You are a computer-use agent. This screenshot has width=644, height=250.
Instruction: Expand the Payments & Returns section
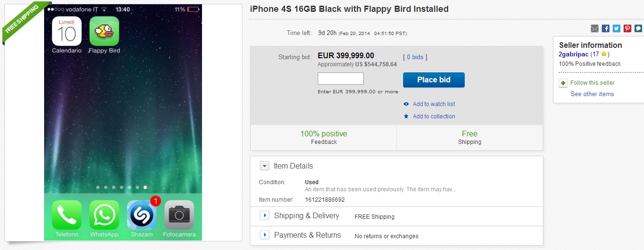point(265,235)
